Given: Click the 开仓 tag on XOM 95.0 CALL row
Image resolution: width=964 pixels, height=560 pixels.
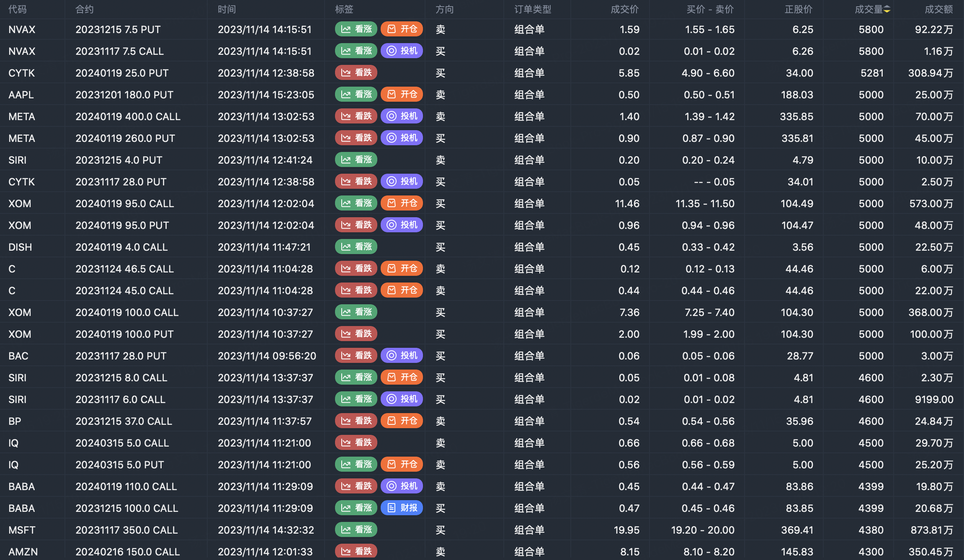Looking at the screenshot, I should coord(402,203).
